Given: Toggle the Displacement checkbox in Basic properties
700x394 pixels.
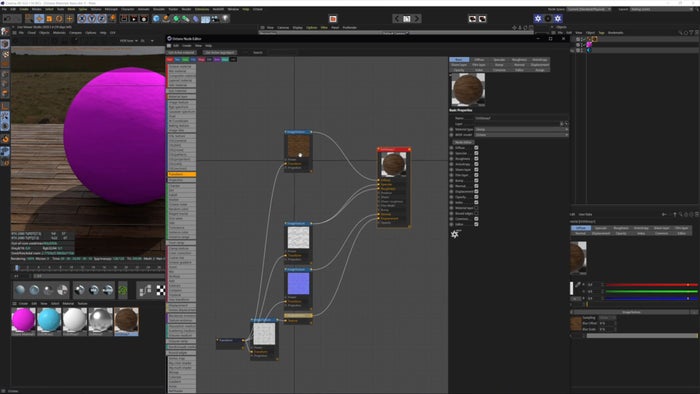Looking at the screenshot, I should pos(476,191).
